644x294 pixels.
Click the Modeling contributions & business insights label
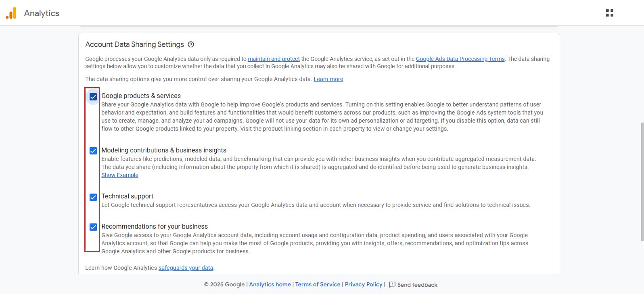click(164, 150)
